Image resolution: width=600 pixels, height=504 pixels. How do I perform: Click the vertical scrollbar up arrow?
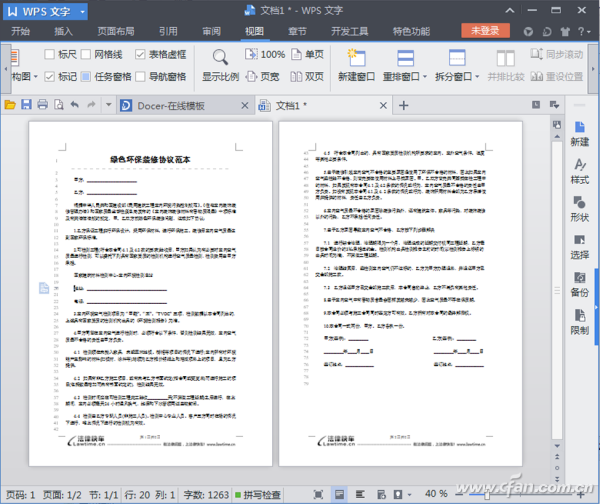[557, 137]
